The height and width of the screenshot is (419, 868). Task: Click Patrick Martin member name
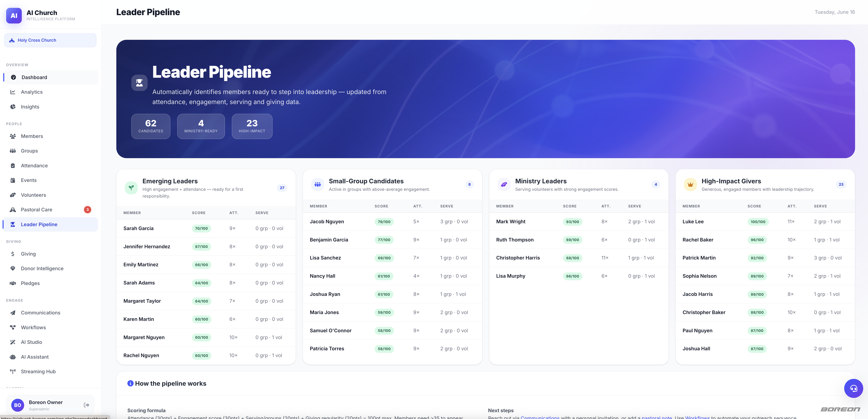click(699, 258)
